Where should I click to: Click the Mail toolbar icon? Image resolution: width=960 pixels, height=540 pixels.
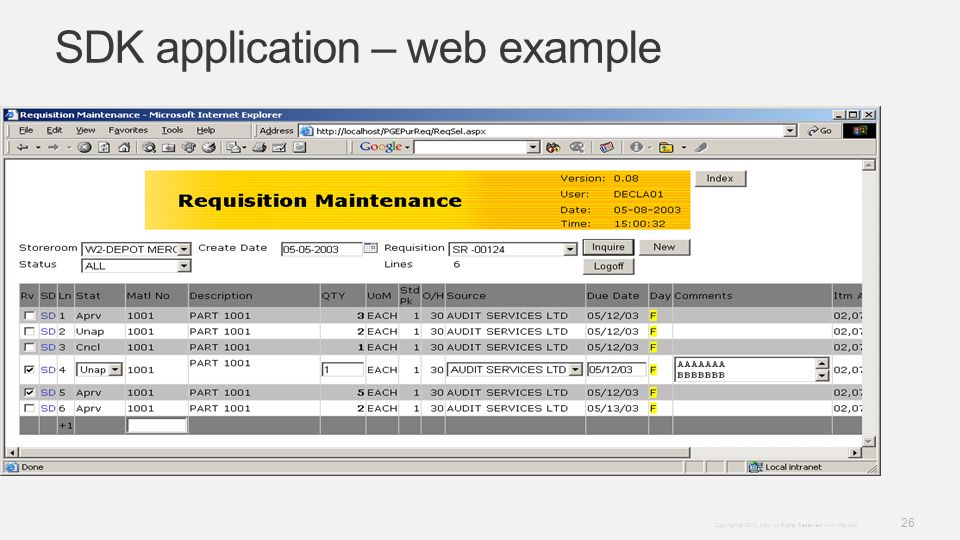pyautogui.click(x=233, y=148)
